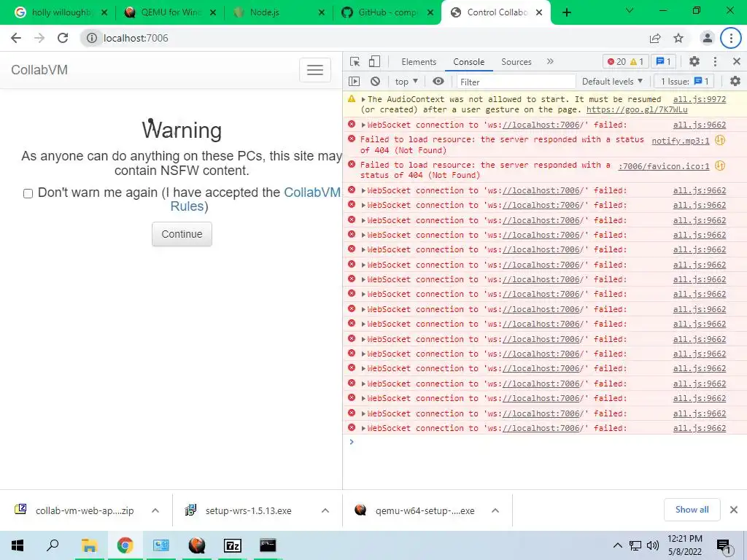Open the :7006/favicon.ico:1 source link
This screenshot has width=747, height=560.
pyautogui.click(x=664, y=166)
